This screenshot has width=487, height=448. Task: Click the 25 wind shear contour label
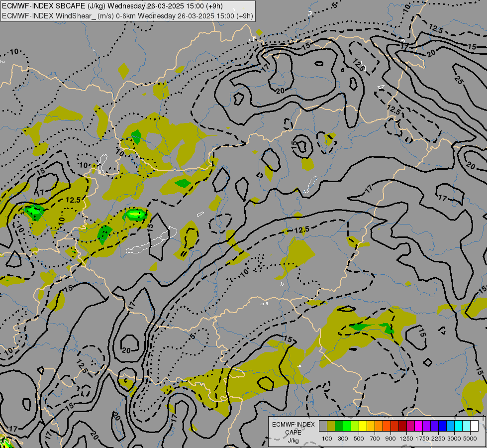click(459, 80)
